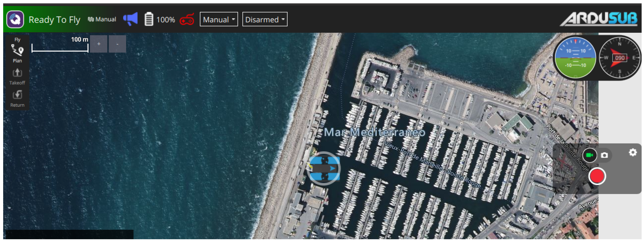Click the Manual mode indicator in status bar
The image size is (644, 242).
(x=102, y=19)
